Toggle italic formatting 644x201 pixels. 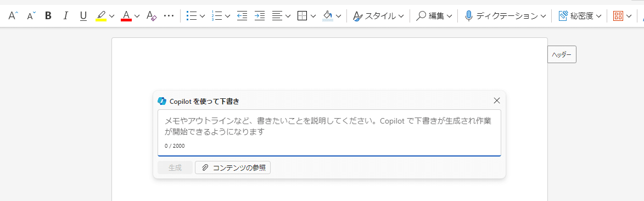tap(66, 16)
